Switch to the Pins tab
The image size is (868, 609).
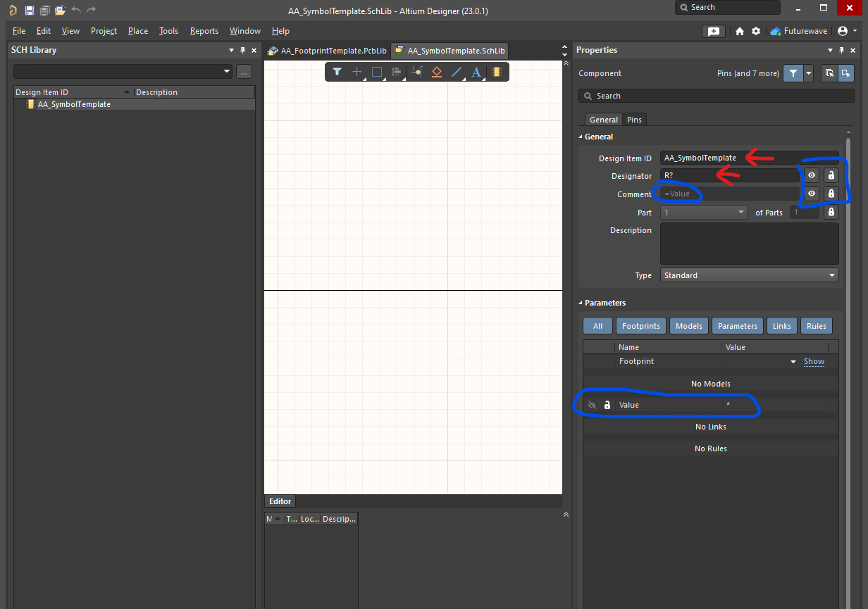coord(635,120)
